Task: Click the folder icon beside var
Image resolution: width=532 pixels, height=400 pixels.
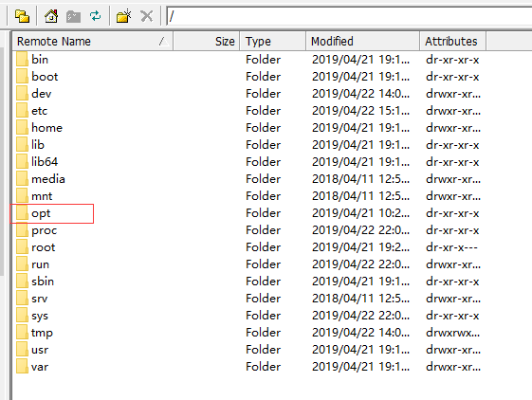Action: tap(22, 367)
